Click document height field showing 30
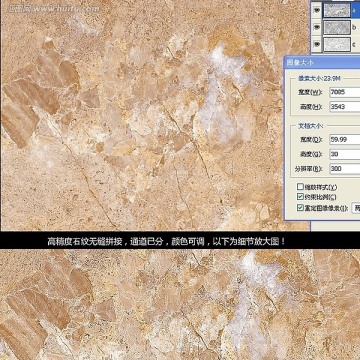 click(x=345, y=154)
